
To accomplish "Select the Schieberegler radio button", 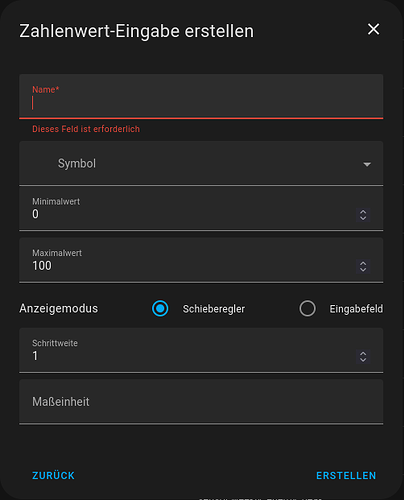I will (160, 308).
